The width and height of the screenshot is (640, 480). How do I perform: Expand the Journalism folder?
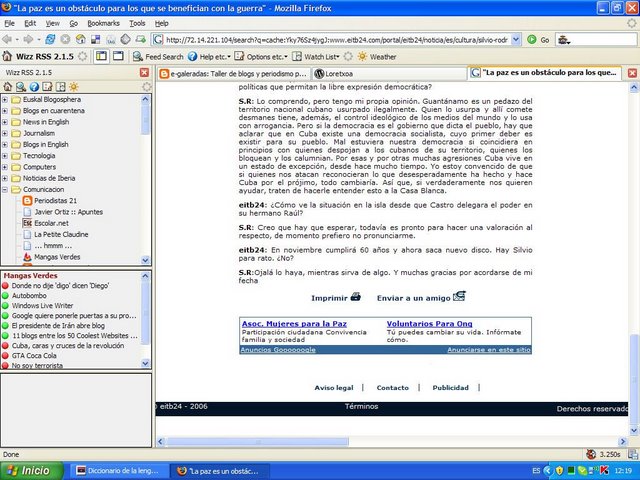(5, 133)
